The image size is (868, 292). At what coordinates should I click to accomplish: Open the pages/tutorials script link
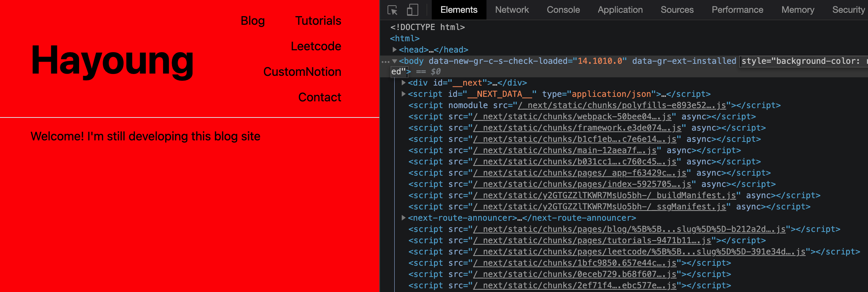tap(592, 241)
